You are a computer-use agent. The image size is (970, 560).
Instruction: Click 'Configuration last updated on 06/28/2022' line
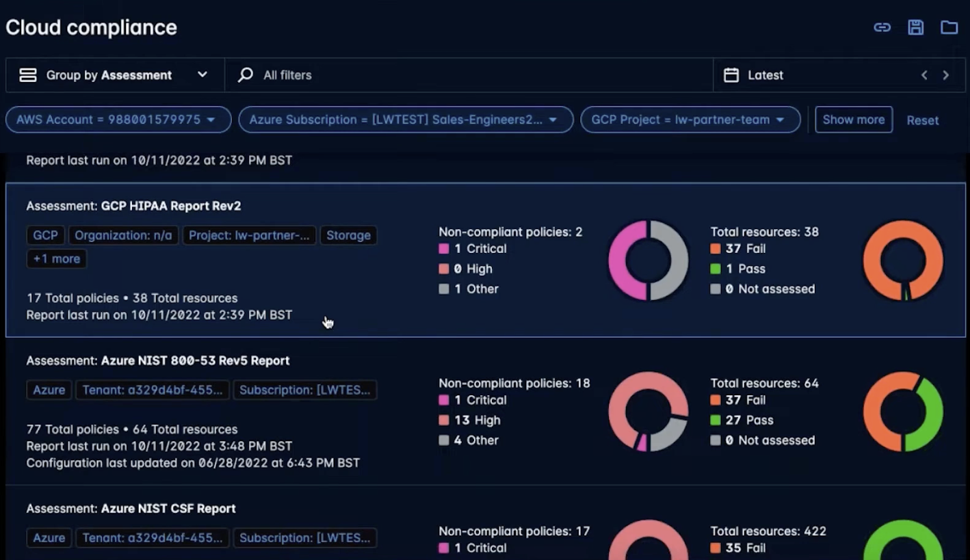(x=193, y=463)
